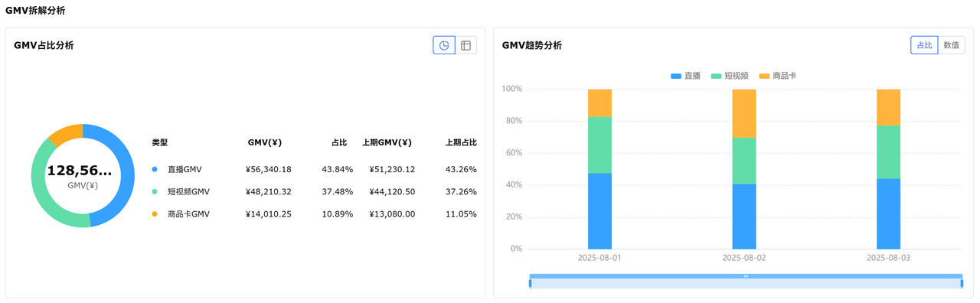Click the GMV占比分析 panel title
Viewport: 980px width, 303px height.
(x=44, y=45)
